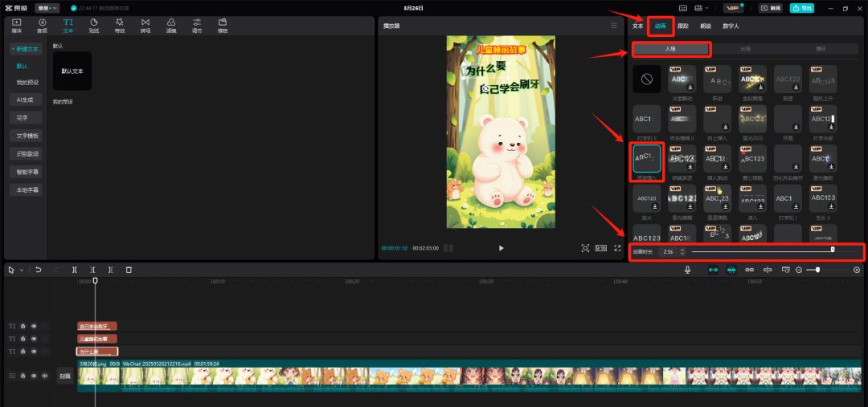The width and height of the screenshot is (868, 407).
Task: Open the 转场 (Transitions) panel icon
Action: [145, 25]
